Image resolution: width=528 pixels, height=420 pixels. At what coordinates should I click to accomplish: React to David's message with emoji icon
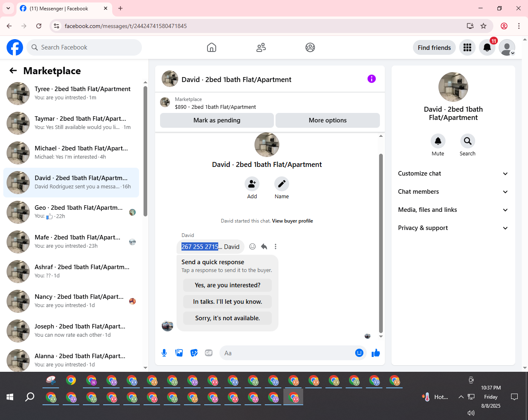coord(252,246)
